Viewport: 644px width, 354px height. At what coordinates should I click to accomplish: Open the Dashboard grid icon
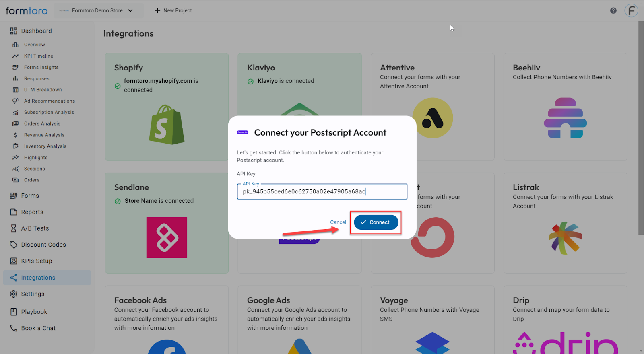pyautogui.click(x=14, y=31)
